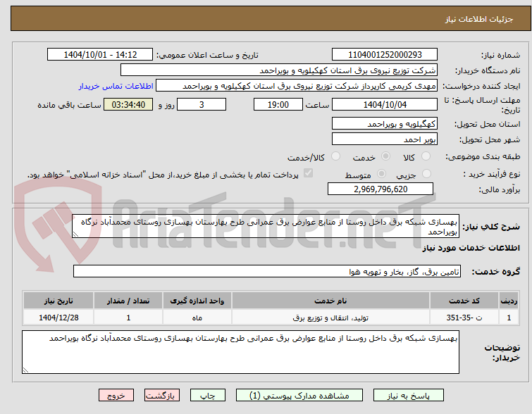
Task: Select the جزیی purchase type radio
Action: coord(426,174)
